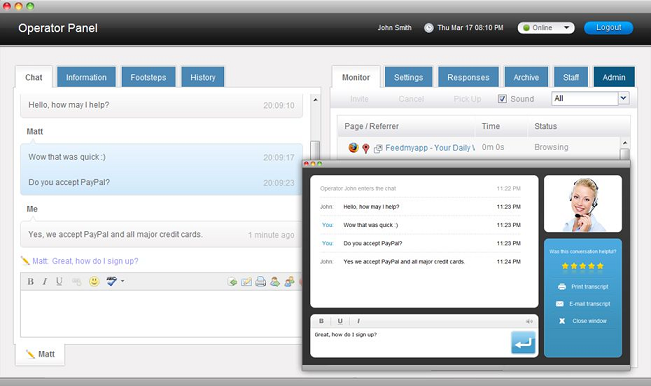
Task: Expand the All filter dropdown
Action: [x=623, y=98]
